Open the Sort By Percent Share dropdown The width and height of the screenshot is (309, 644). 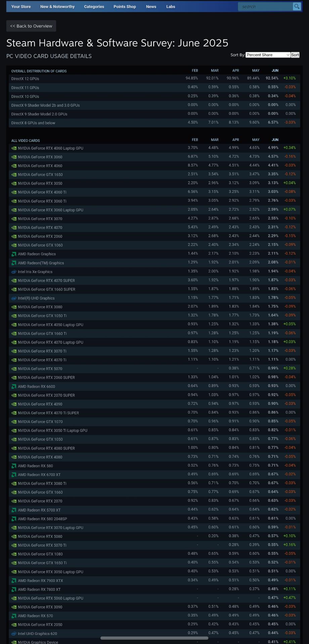(268, 55)
